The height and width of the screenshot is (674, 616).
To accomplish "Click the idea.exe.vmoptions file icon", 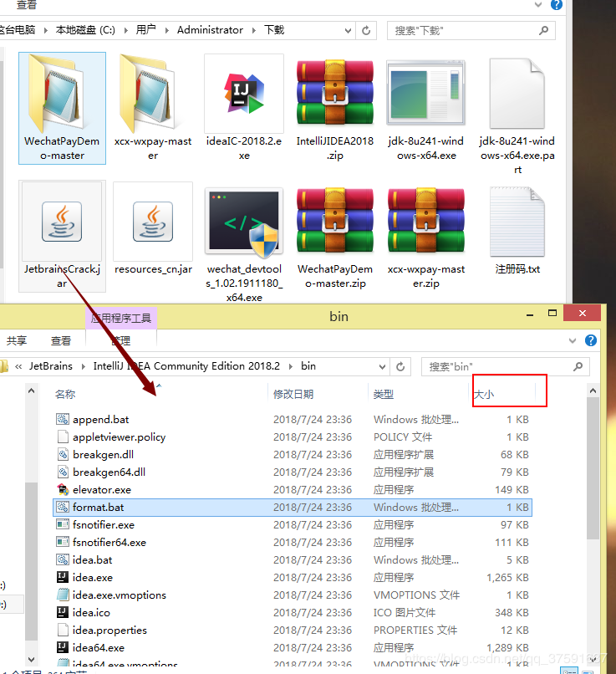I will [63, 595].
